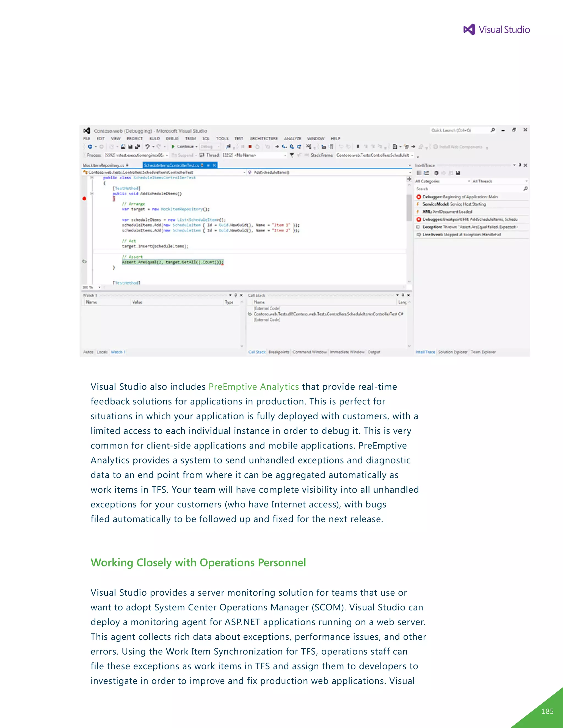This screenshot has height=728, width=563.
Task: Select 'Exception: Thrown' IntelliTrace event
Action: [x=472, y=227]
